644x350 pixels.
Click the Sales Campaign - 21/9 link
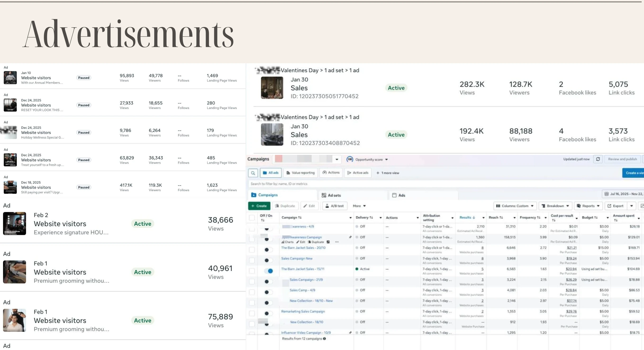(x=306, y=280)
